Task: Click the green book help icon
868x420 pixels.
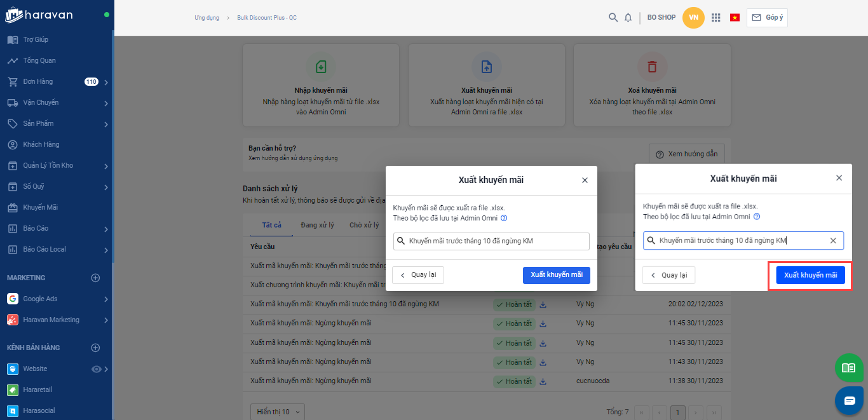Action: (848, 368)
